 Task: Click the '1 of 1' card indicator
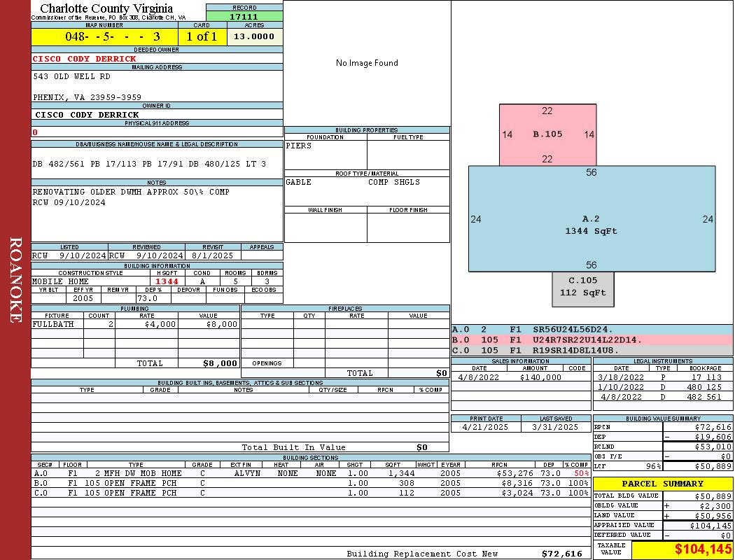point(202,36)
